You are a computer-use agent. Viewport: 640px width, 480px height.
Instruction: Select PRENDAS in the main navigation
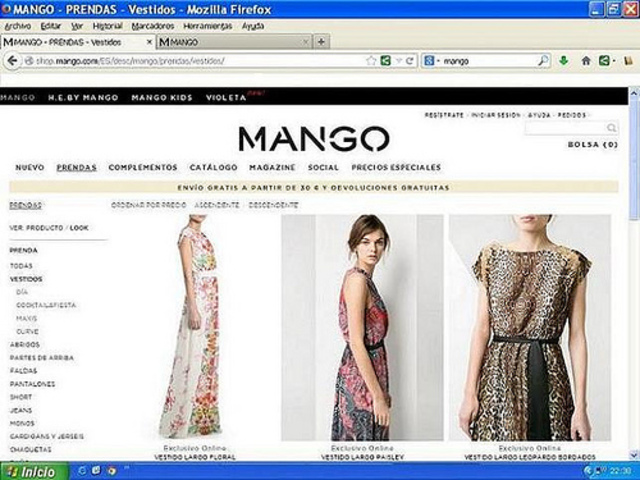[x=76, y=167]
